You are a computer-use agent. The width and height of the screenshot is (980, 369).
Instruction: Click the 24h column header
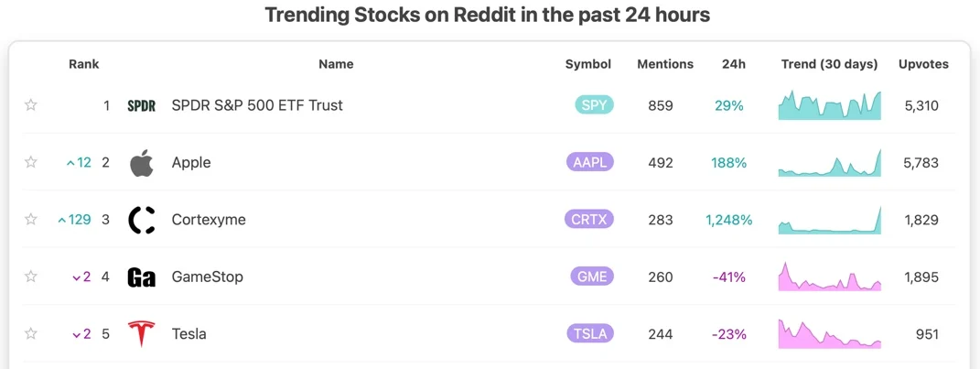click(x=733, y=64)
